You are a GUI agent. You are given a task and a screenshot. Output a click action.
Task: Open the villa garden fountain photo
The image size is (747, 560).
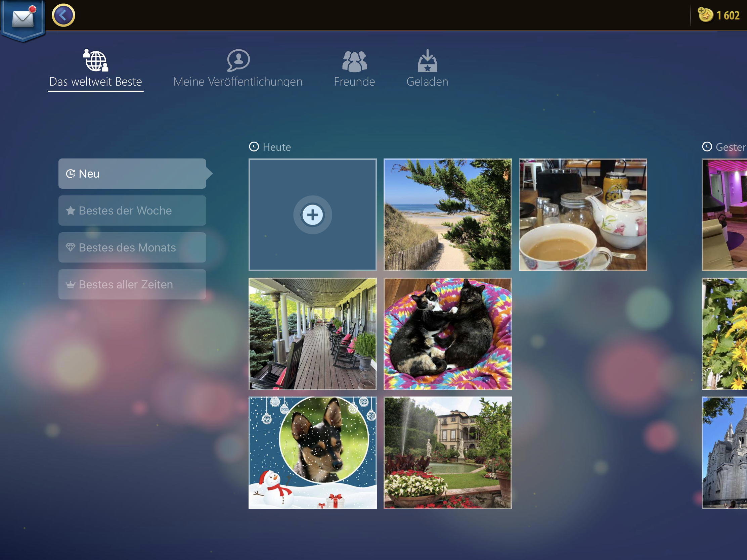(447, 453)
